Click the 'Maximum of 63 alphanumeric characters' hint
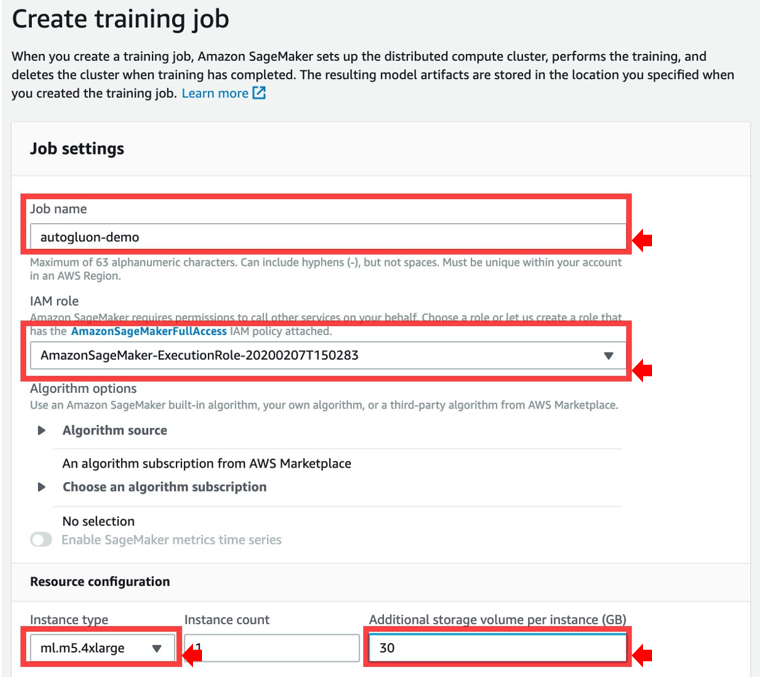The width and height of the screenshot is (760, 687). coord(326,269)
